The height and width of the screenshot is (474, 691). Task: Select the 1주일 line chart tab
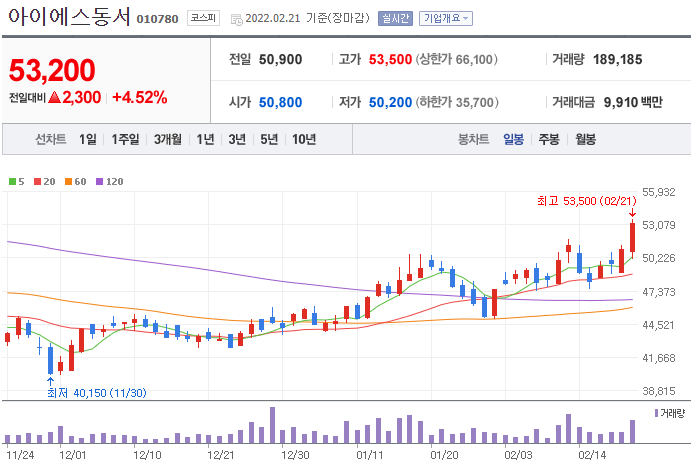125,140
